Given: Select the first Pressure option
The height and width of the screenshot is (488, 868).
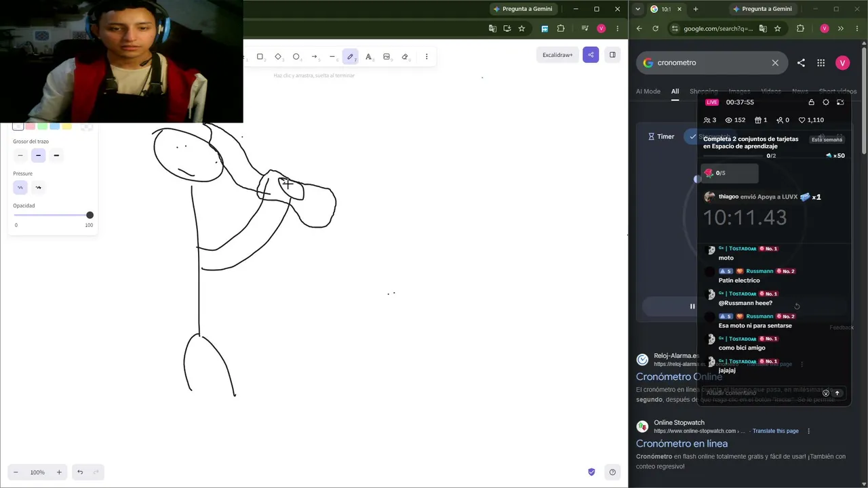Looking at the screenshot, I should (x=20, y=187).
